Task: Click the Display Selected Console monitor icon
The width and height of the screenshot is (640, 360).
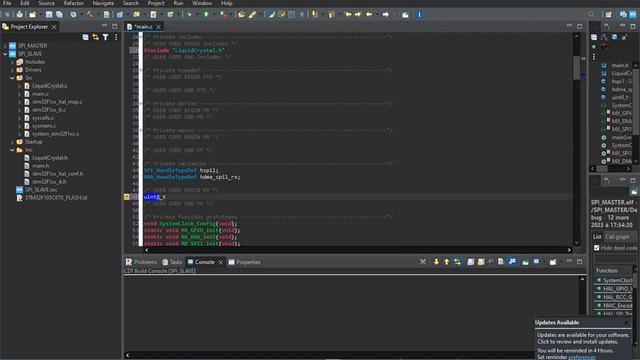Action: coord(537,262)
